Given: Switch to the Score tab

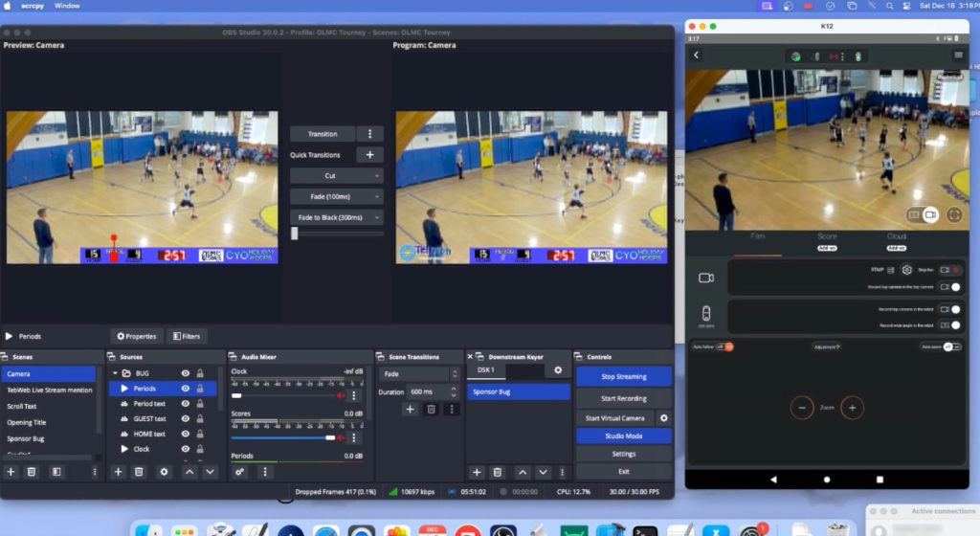Looking at the screenshot, I should pyautogui.click(x=827, y=236).
